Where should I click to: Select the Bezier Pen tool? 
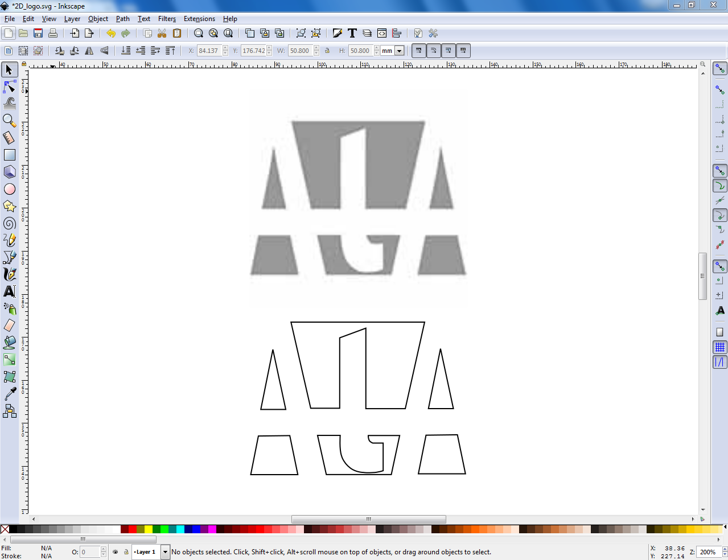pyautogui.click(x=10, y=257)
